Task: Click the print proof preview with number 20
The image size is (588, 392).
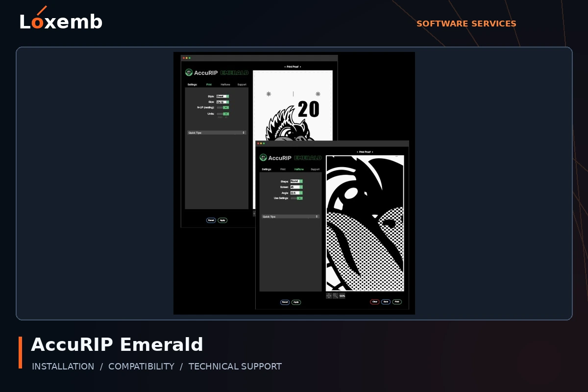Action: [x=293, y=105]
